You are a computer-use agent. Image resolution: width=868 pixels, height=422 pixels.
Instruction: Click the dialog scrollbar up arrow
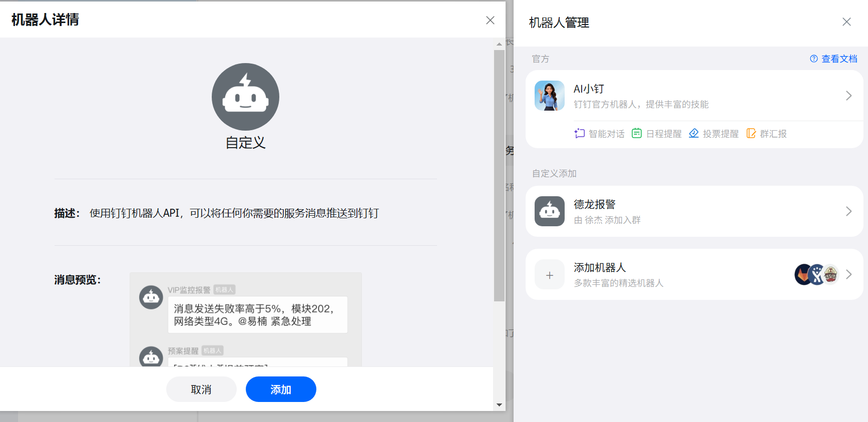pos(499,44)
